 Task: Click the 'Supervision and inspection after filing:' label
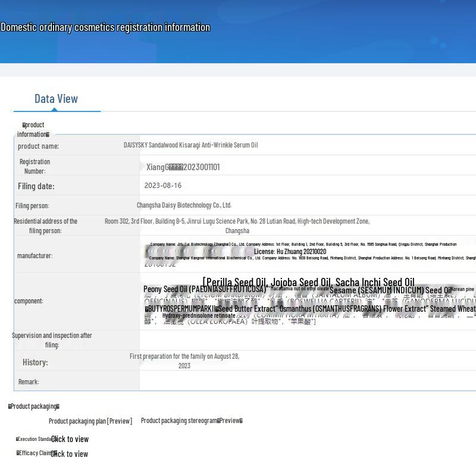52,340
